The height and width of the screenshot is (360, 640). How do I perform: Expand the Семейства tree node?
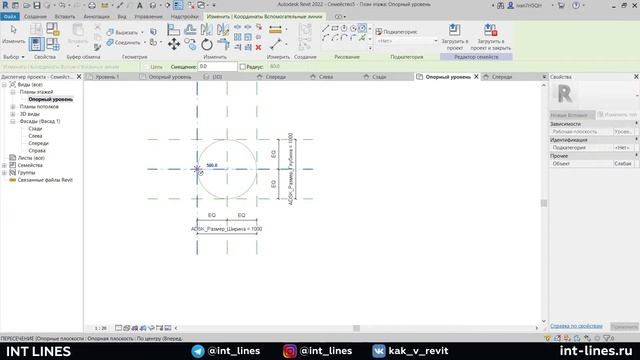[x=4, y=165]
